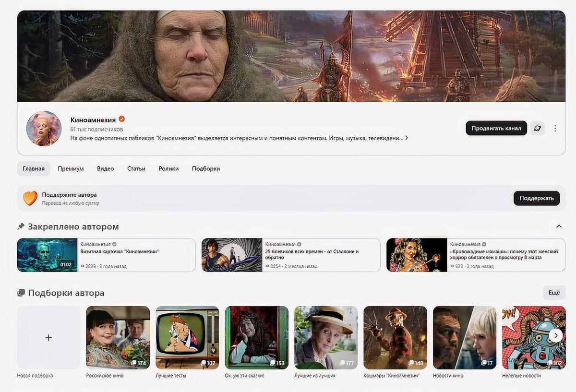Click the planet icon beside Продвигать канал
Screen dimensions: 576x392
click(x=537, y=128)
